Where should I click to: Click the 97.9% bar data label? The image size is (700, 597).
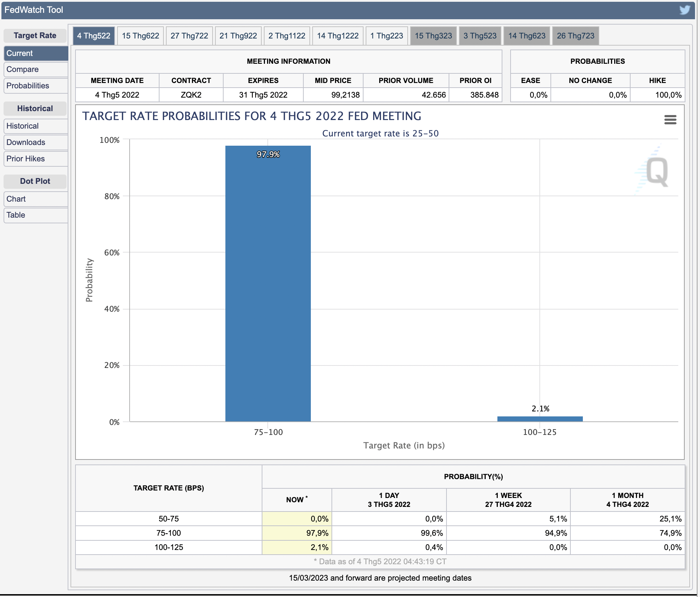coord(268,154)
